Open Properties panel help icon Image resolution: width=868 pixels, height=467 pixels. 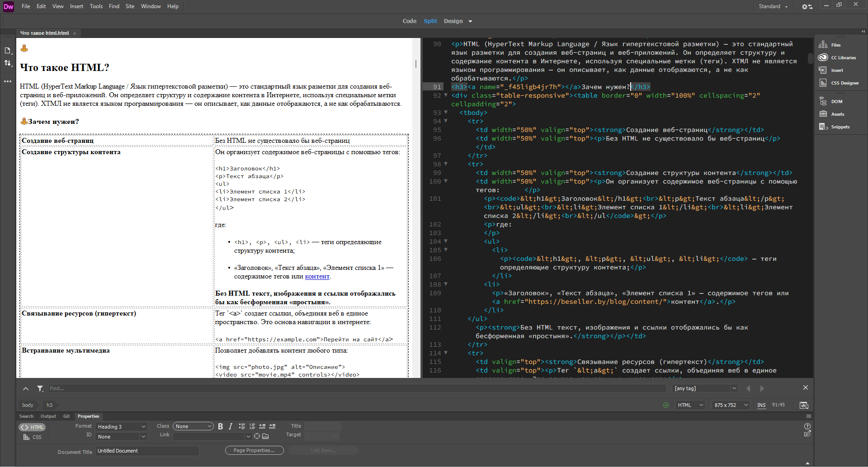807,426
